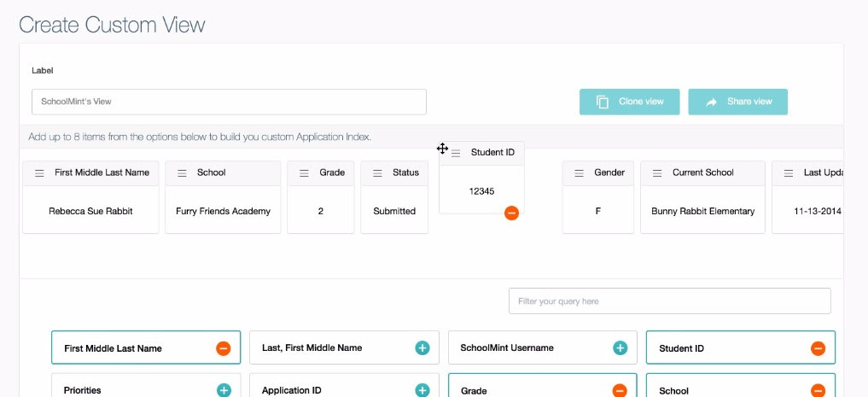Remove Student ID column via orange minus
The width and height of the screenshot is (868, 397).
pyautogui.click(x=511, y=213)
